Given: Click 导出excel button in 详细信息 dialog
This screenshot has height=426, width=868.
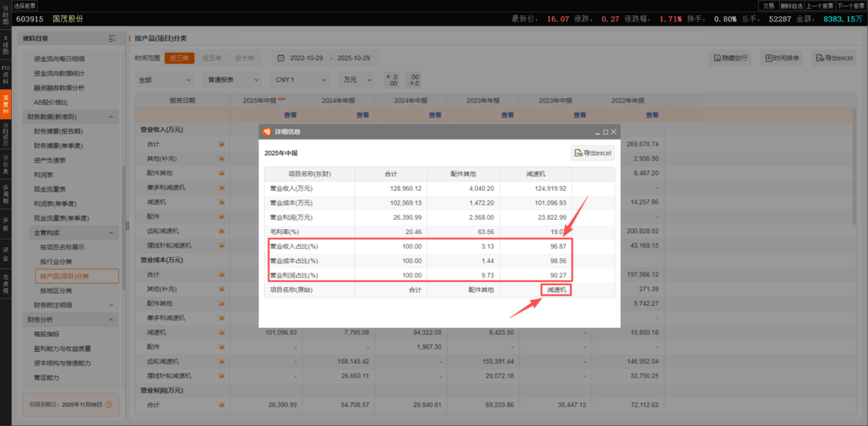Looking at the screenshot, I should pos(592,153).
